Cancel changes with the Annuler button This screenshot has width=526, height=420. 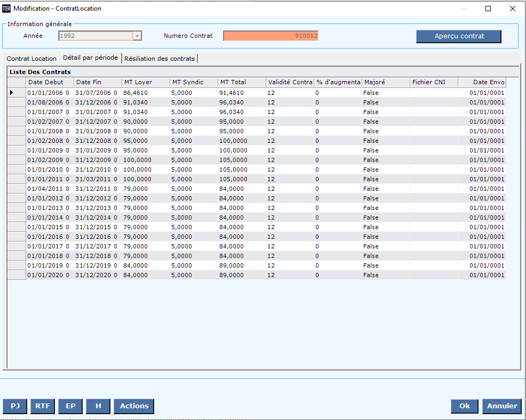pyautogui.click(x=502, y=406)
